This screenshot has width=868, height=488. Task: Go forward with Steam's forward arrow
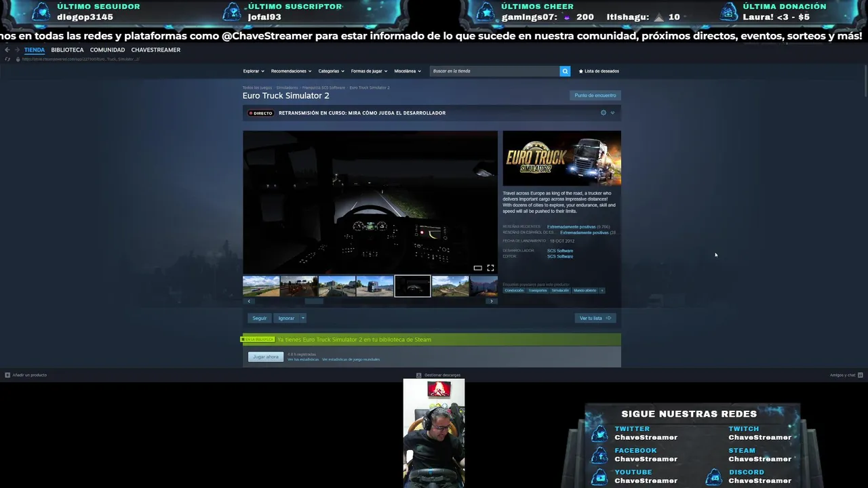(17, 50)
